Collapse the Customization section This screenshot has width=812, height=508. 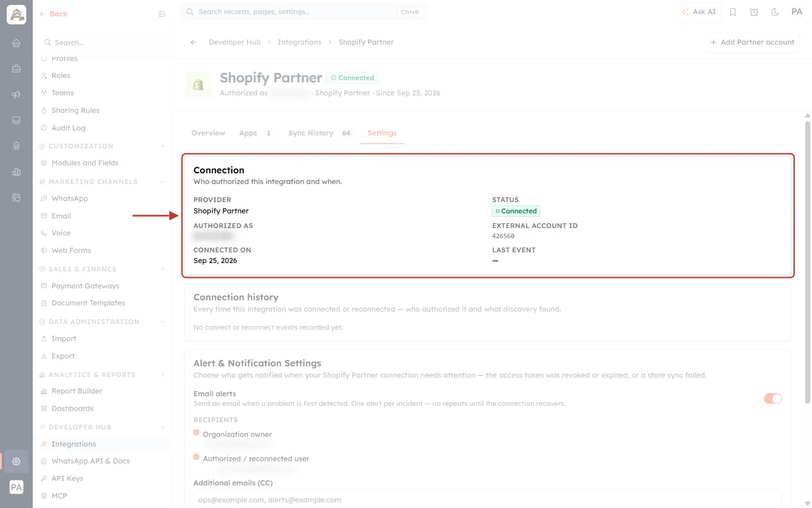tap(163, 146)
